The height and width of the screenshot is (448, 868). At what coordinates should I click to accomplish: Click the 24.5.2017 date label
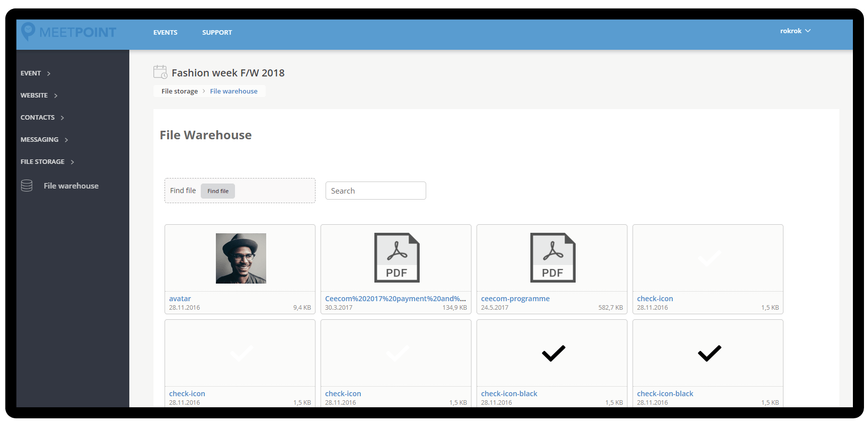point(495,308)
